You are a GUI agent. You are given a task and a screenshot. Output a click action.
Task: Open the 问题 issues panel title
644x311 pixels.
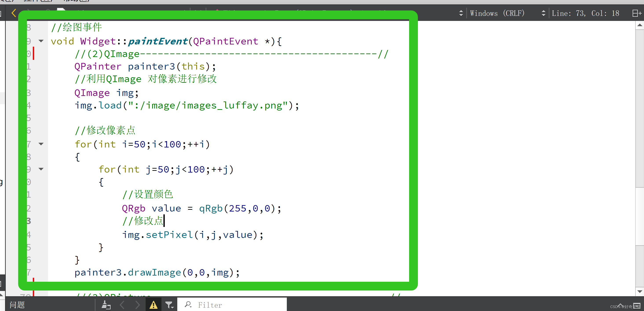click(17, 305)
